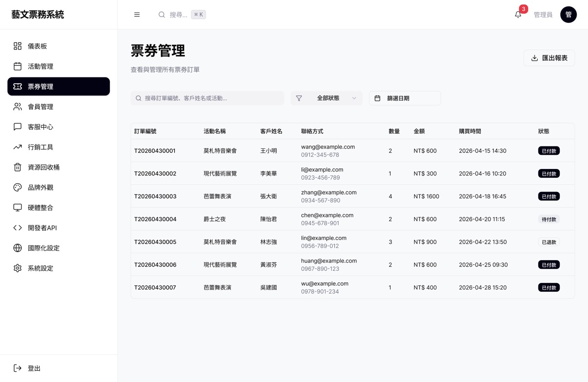Click the amount NT$ 900
588x382 pixels.
click(425, 242)
